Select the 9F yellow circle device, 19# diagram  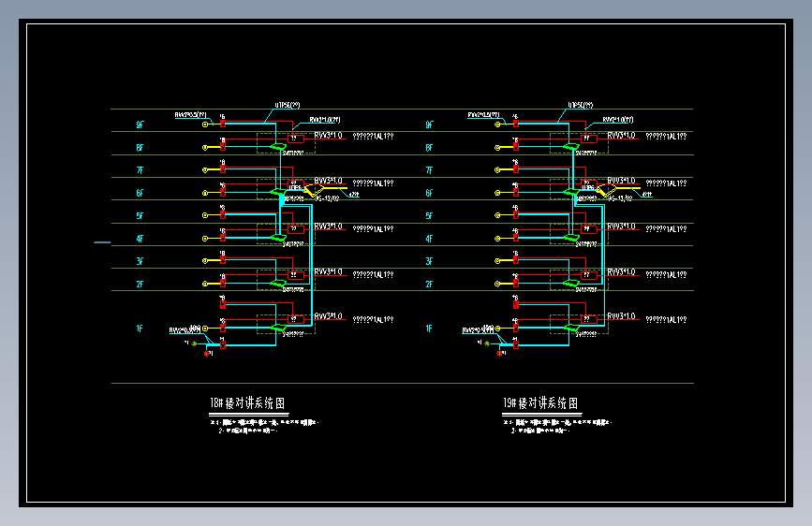[x=497, y=124]
